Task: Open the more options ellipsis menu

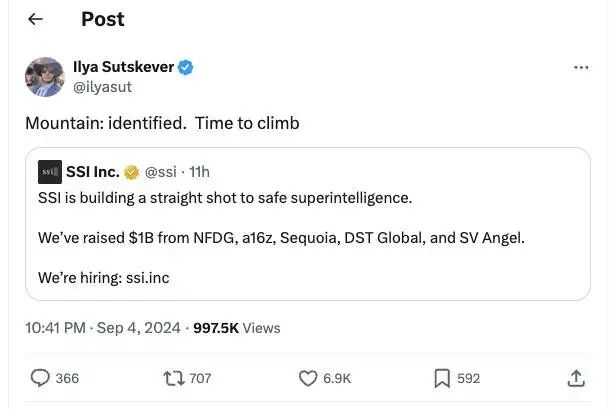Action: pyautogui.click(x=581, y=68)
